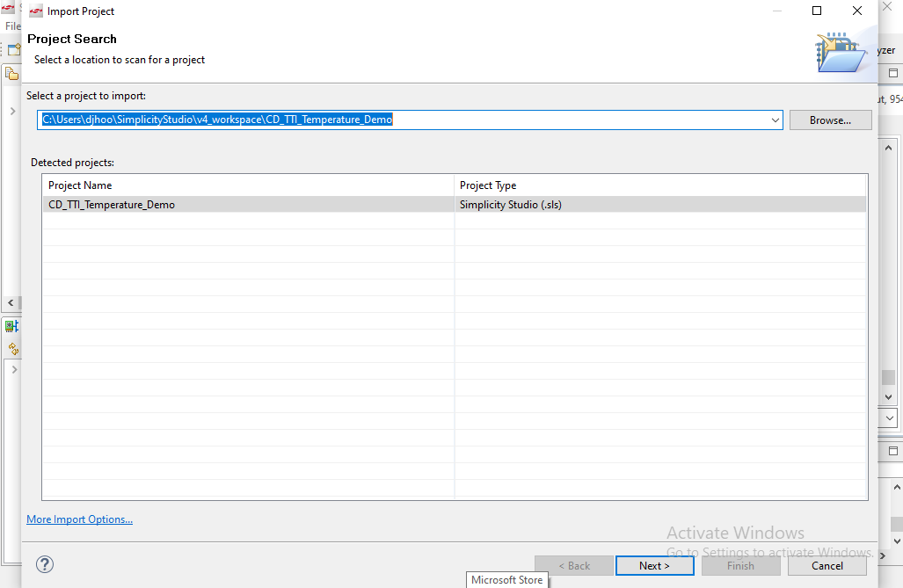Collapse the left panel with the chevron

[9, 302]
